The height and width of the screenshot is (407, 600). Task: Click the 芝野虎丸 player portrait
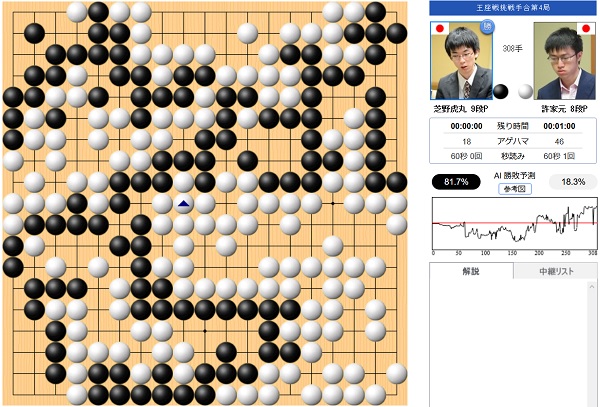click(461, 60)
